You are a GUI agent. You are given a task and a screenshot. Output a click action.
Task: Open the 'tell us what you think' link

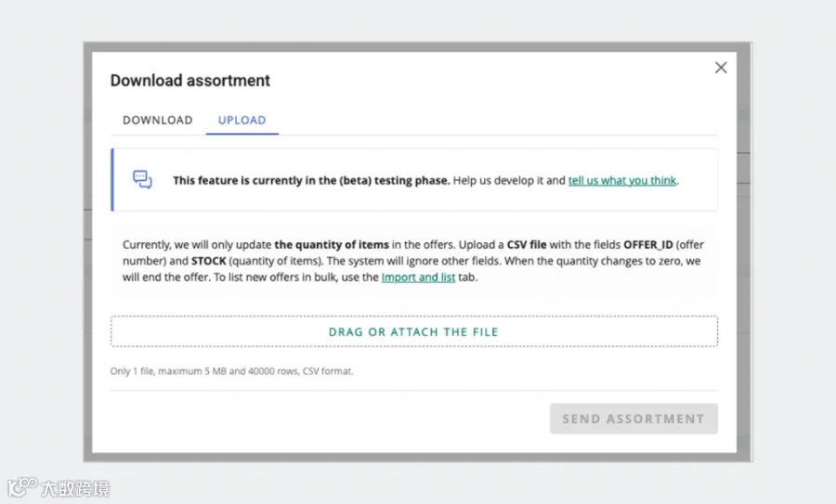click(622, 181)
